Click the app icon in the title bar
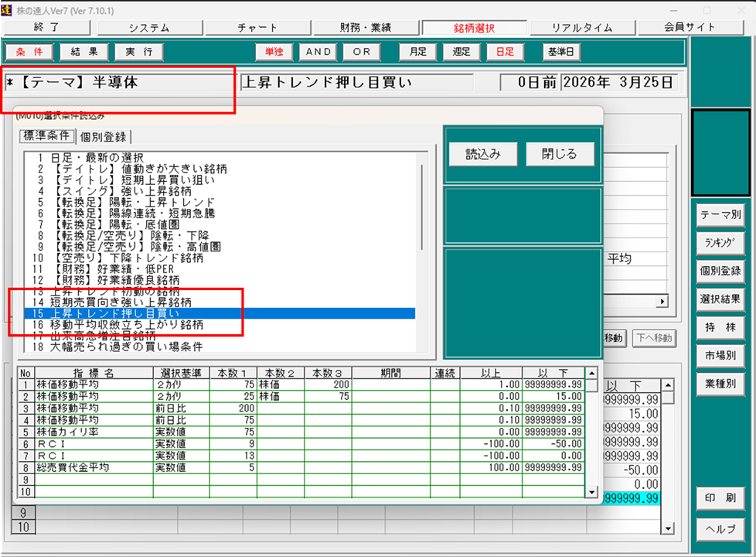The image size is (756, 557). point(9,9)
